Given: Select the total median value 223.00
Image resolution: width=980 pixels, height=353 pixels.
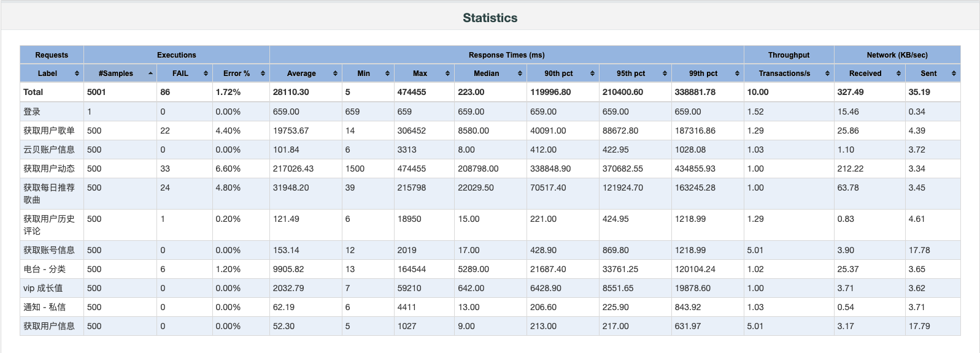Looking at the screenshot, I should 471,92.
